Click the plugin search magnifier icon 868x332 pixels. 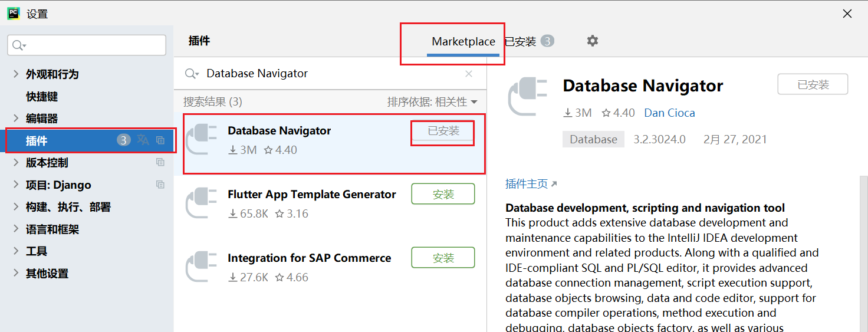[192, 74]
